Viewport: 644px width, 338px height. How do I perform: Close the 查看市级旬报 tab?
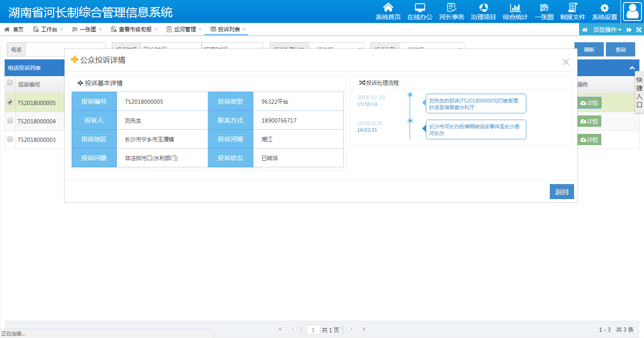[x=156, y=29]
